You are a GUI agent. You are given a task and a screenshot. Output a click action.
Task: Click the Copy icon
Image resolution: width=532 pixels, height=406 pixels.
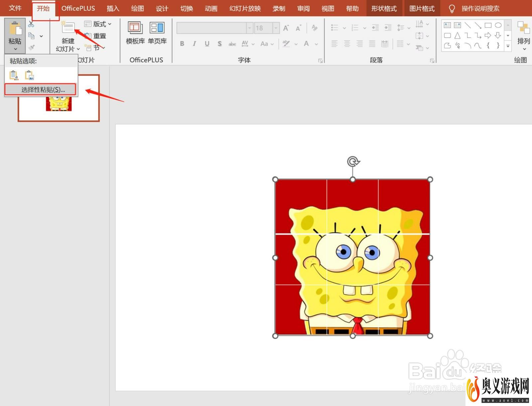pyautogui.click(x=32, y=36)
